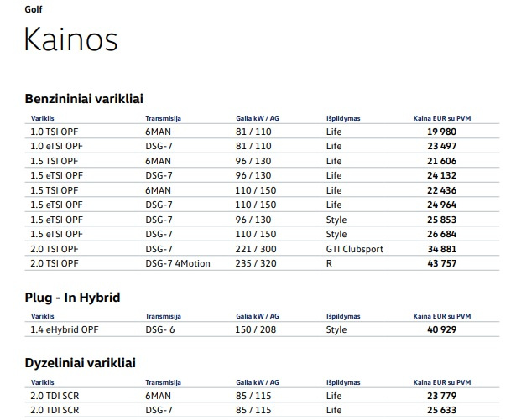Click the price 34 881
This screenshot has width=516, height=420.
pyautogui.click(x=441, y=249)
